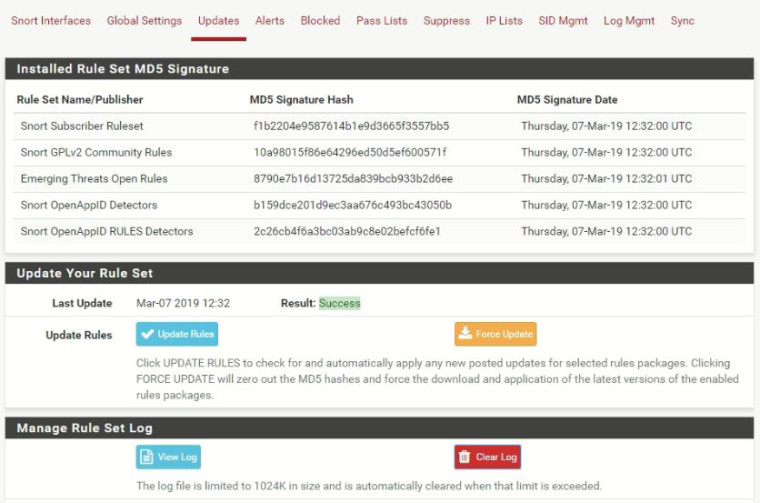Switch to the Suppress tab

tap(446, 21)
